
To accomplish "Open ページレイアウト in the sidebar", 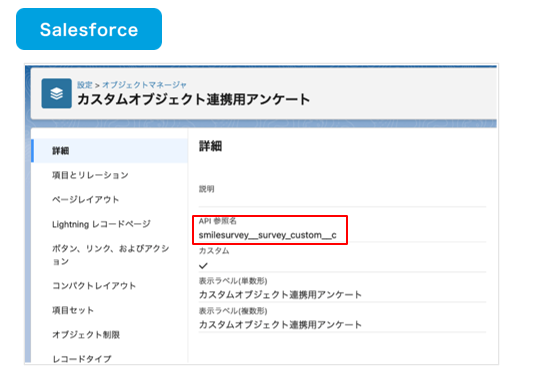I will coord(86,199).
